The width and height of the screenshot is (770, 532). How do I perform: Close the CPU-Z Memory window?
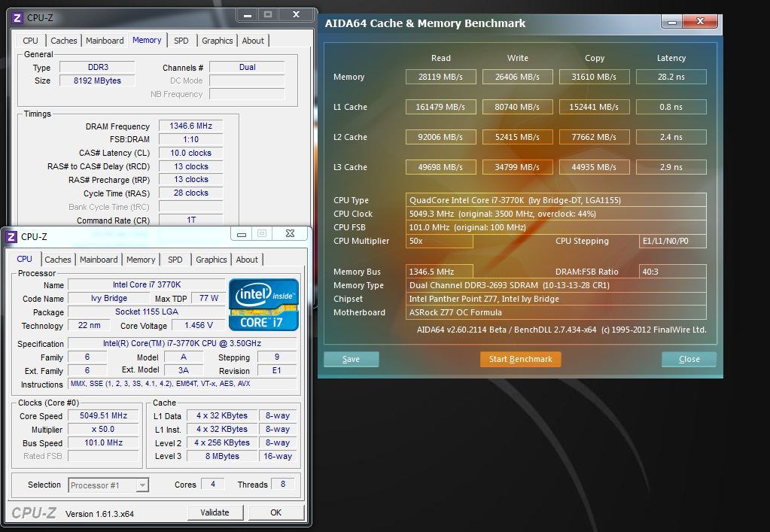click(296, 15)
